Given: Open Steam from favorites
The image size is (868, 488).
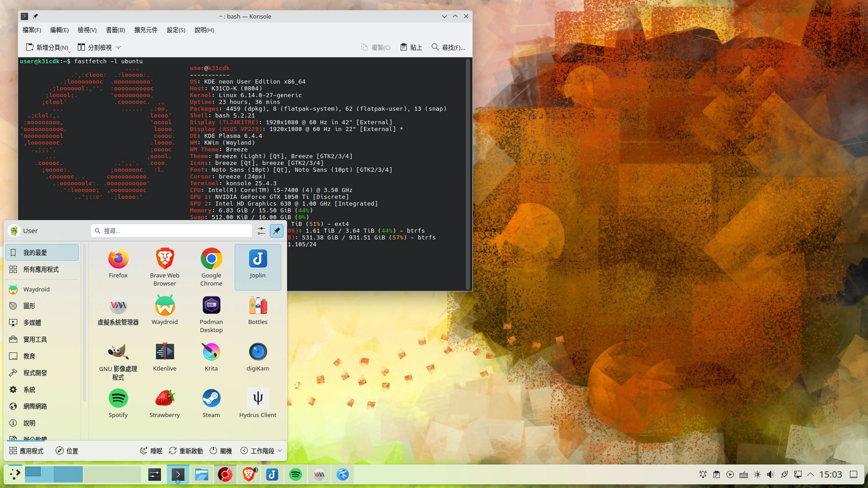Looking at the screenshot, I should coord(211,399).
